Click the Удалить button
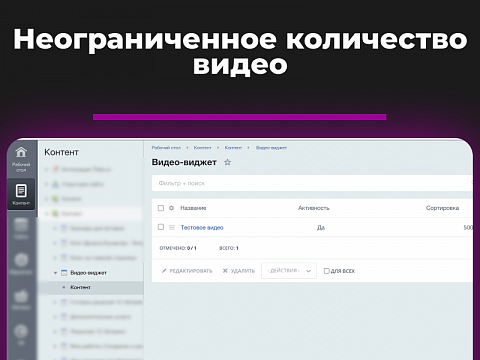 coord(239,271)
